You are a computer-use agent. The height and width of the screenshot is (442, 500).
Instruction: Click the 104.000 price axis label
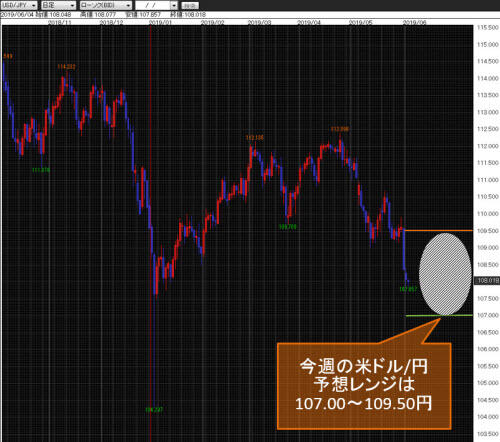point(488,417)
